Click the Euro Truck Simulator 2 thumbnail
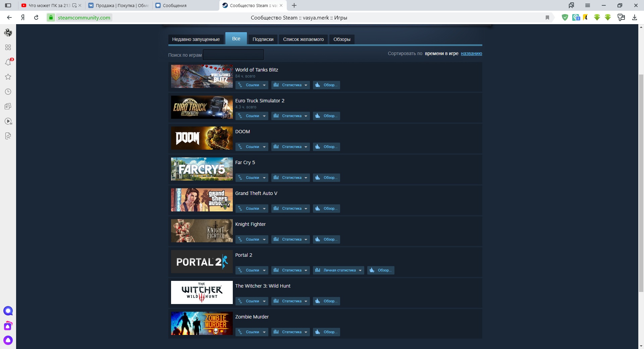644x349 pixels. [202, 107]
